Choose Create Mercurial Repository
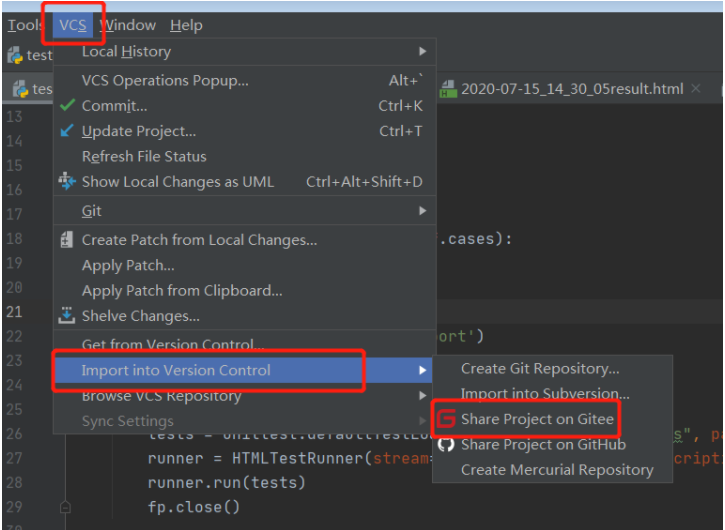725x530 pixels. (553, 470)
